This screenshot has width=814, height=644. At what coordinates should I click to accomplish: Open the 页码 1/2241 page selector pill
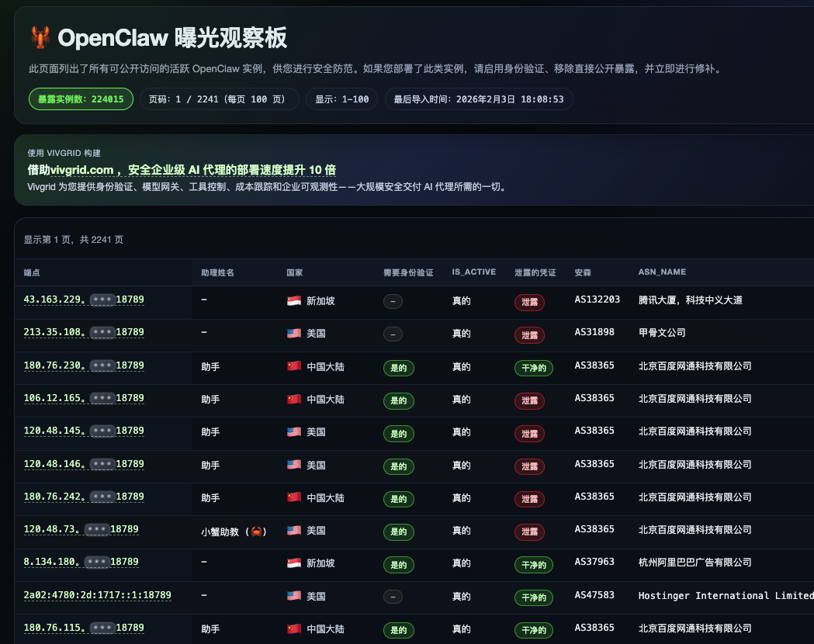click(217, 99)
